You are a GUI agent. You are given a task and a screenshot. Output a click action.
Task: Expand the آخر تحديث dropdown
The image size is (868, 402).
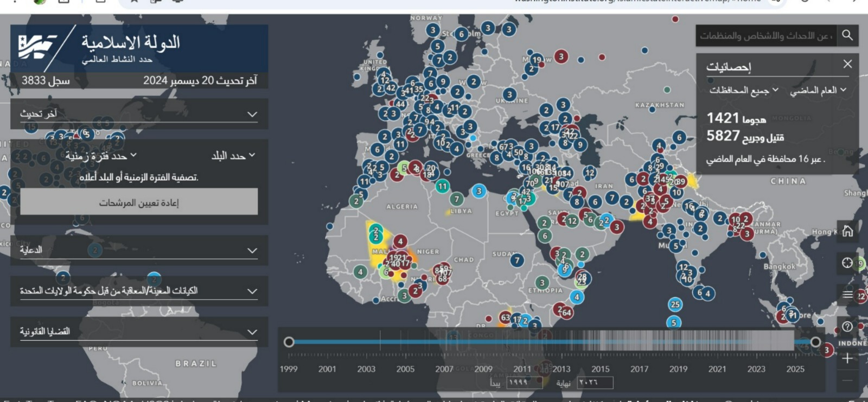(x=139, y=114)
